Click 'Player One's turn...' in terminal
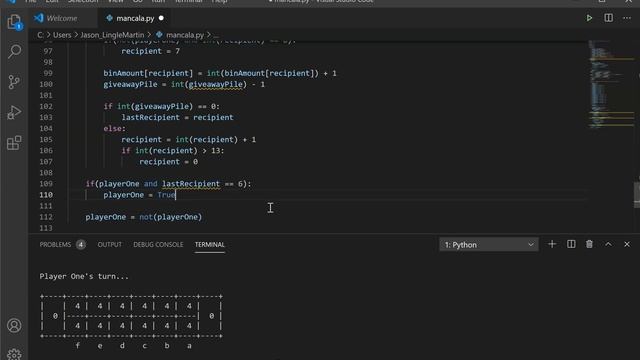The height and width of the screenshot is (360, 640). coord(84,277)
